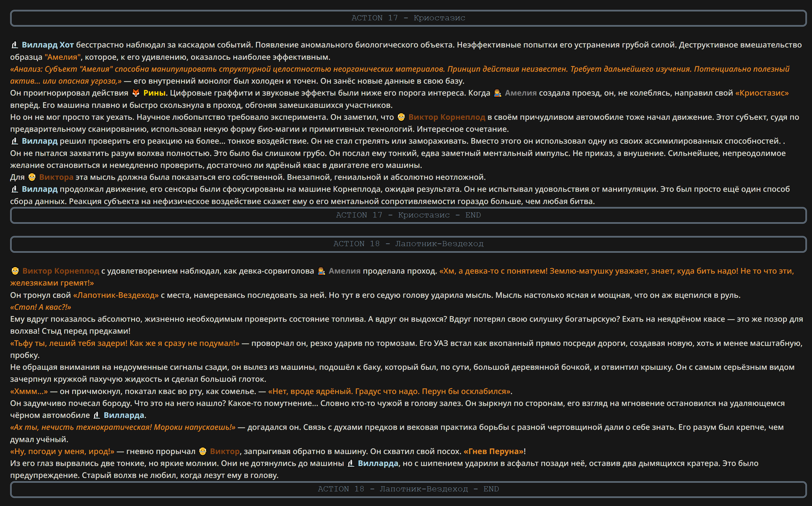The height and width of the screenshot is (506, 812).
Task: Click the 'ACTION 18 – Лапотник-Вездеход' opening header
Action: (x=408, y=244)
